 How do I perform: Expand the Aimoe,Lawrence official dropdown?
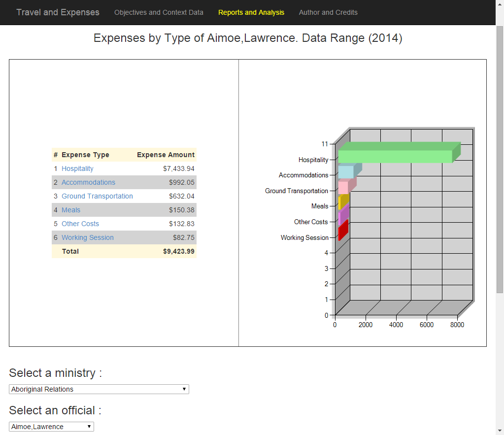pyautogui.click(x=51, y=427)
